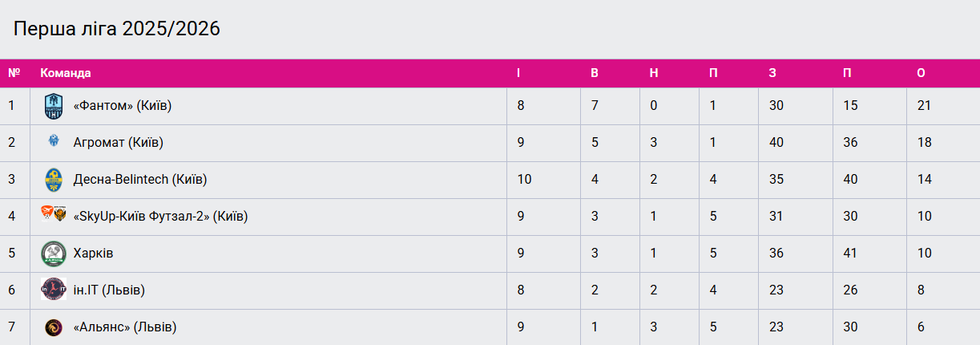980x345 pixels.
Task: Click the О points column header
Action: pos(921,73)
